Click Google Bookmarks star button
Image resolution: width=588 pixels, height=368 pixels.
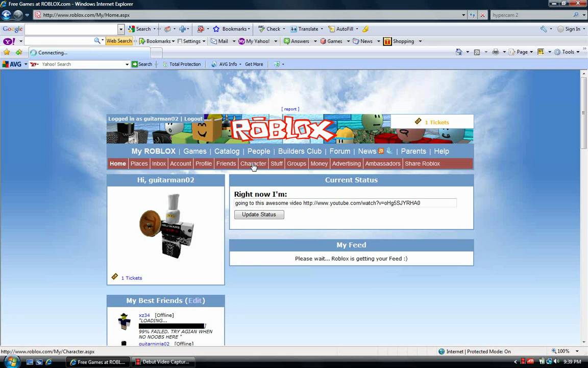(x=231, y=29)
